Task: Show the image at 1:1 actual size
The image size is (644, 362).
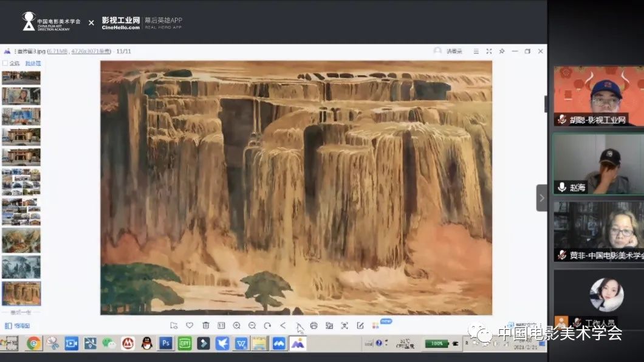Action: pos(221,326)
